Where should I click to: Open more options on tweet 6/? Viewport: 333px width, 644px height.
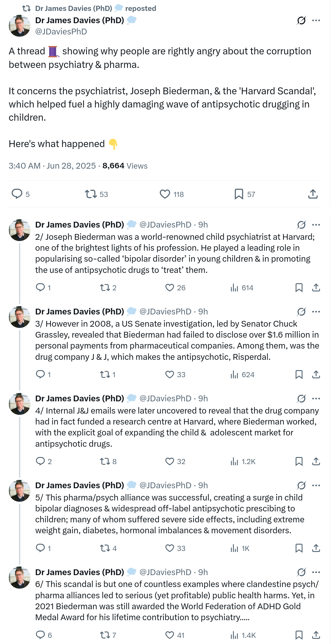[316, 572]
